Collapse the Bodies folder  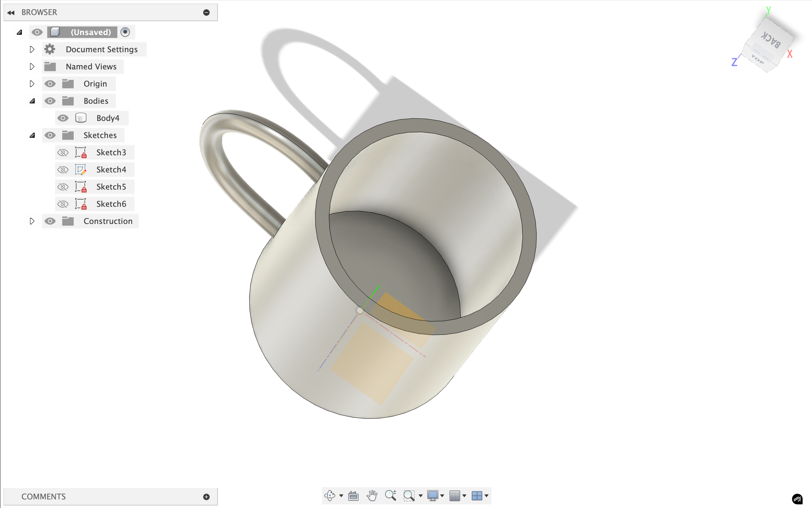pyautogui.click(x=32, y=101)
